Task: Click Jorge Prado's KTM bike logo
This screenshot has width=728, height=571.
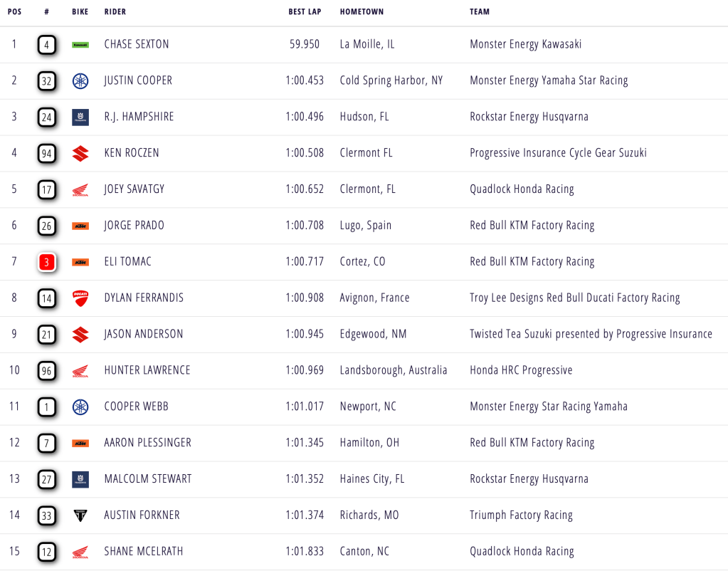Action: click(x=80, y=226)
